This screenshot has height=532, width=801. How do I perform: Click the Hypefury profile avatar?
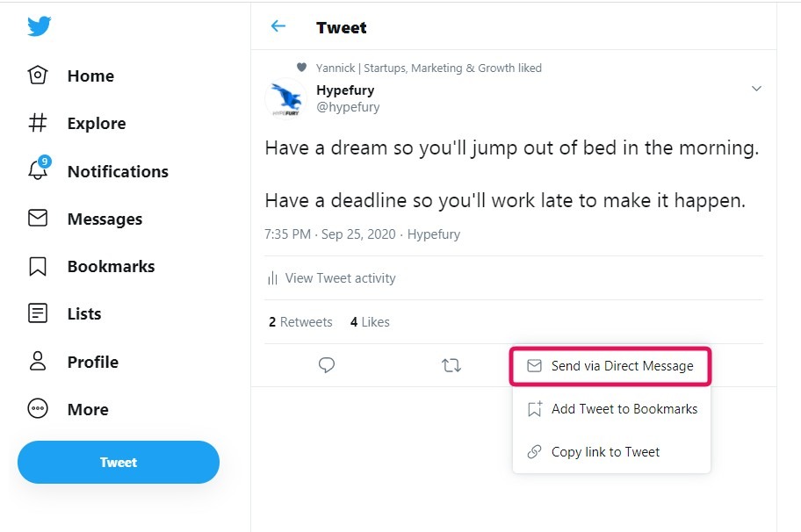(285, 97)
